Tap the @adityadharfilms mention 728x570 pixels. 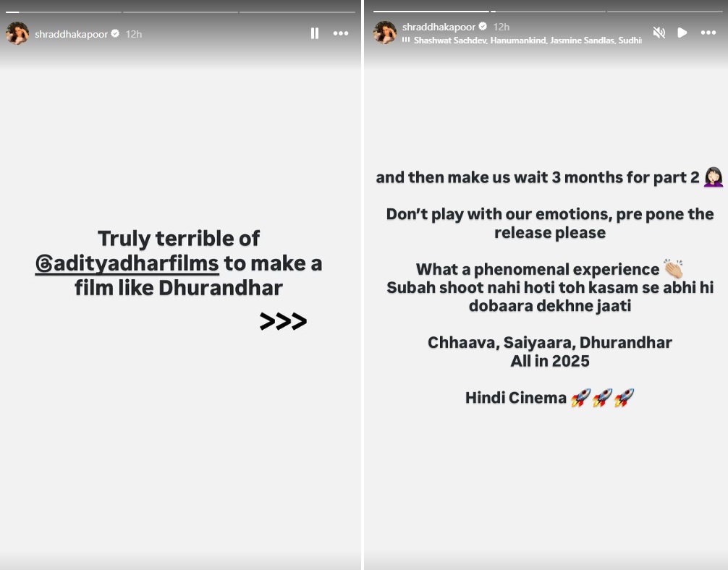[127, 263]
